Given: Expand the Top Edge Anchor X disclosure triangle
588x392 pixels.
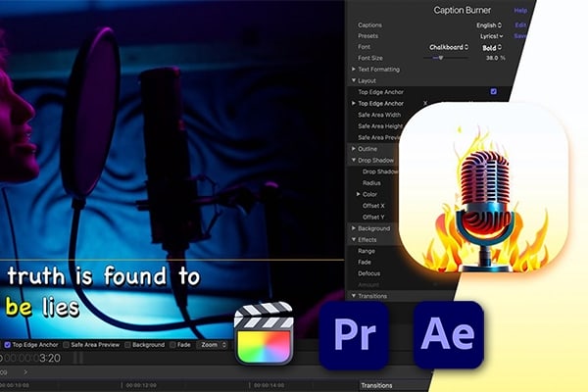Looking at the screenshot, I should 353,103.
